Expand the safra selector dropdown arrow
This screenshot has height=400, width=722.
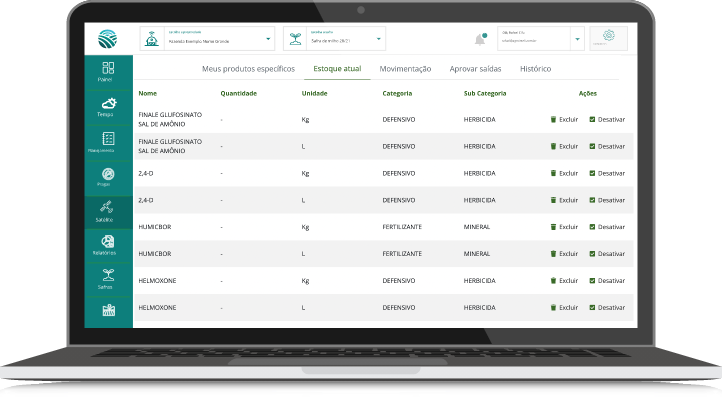[x=378, y=39]
